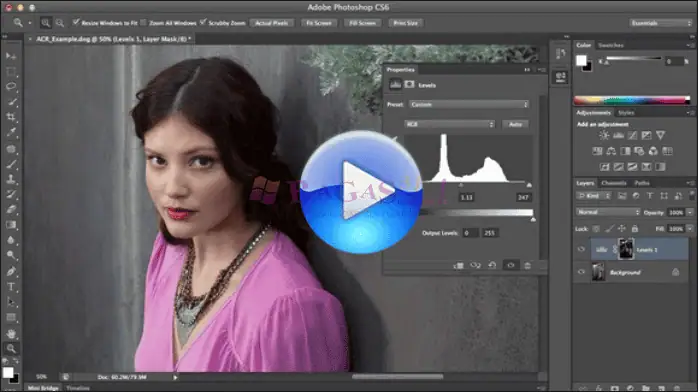Click the Levels 1 layer mask thumbnail
The height and width of the screenshot is (392, 698).
pos(626,249)
